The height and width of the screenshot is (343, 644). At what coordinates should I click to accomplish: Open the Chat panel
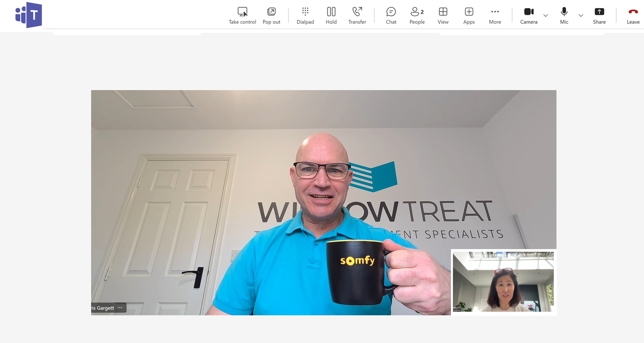(x=391, y=12)
